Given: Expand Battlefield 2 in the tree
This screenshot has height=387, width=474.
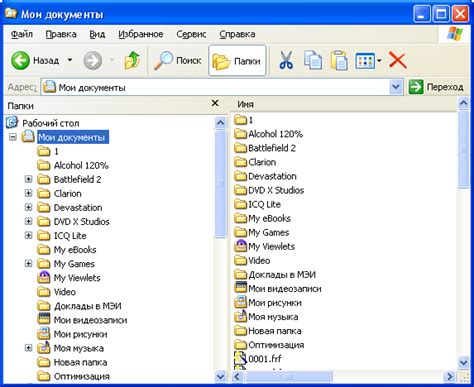Looking at the screenshot, I should pos(29,179).
